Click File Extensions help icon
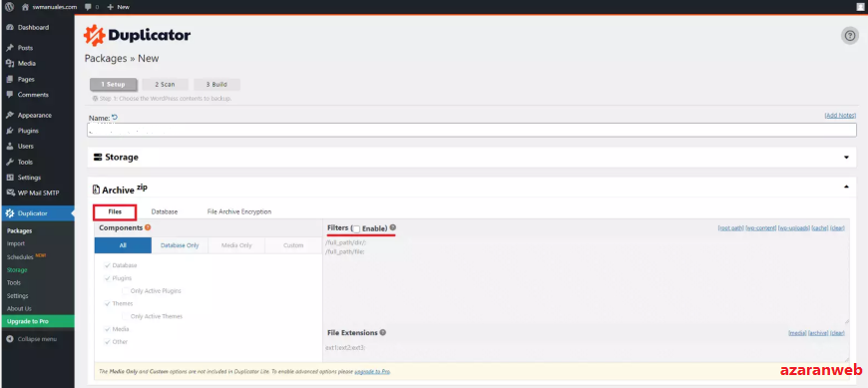868x388 pixels. pyautogui.click(x=382, y=333)
